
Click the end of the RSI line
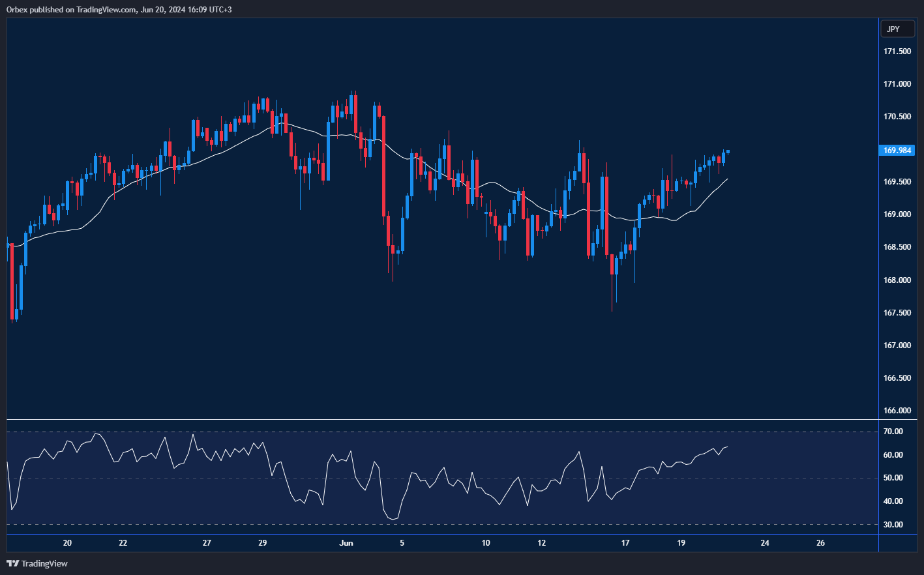pos(727,447)
